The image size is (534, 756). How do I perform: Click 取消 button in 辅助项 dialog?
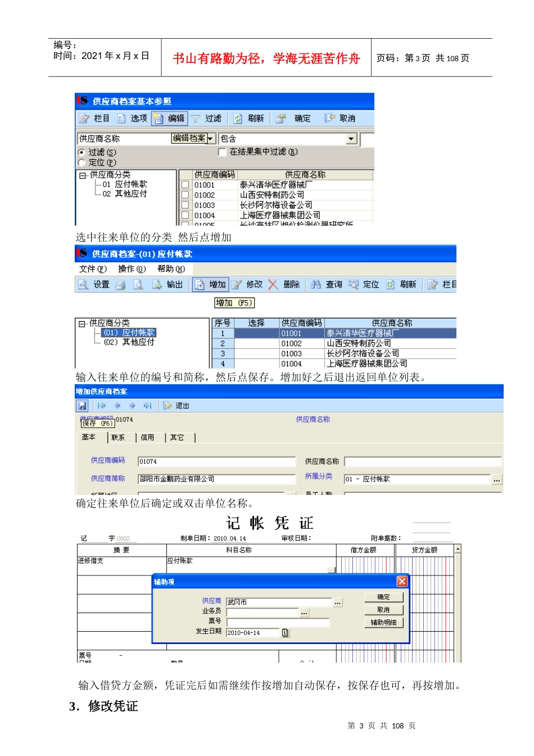pos(383,610)
